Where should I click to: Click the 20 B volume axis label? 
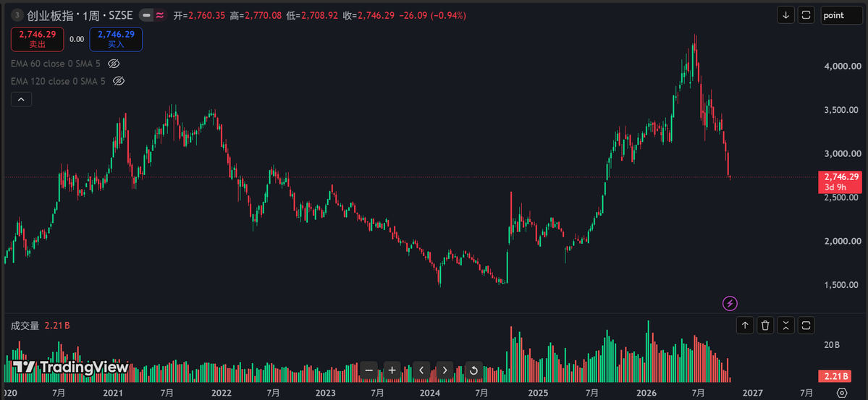tap(832, 345)
